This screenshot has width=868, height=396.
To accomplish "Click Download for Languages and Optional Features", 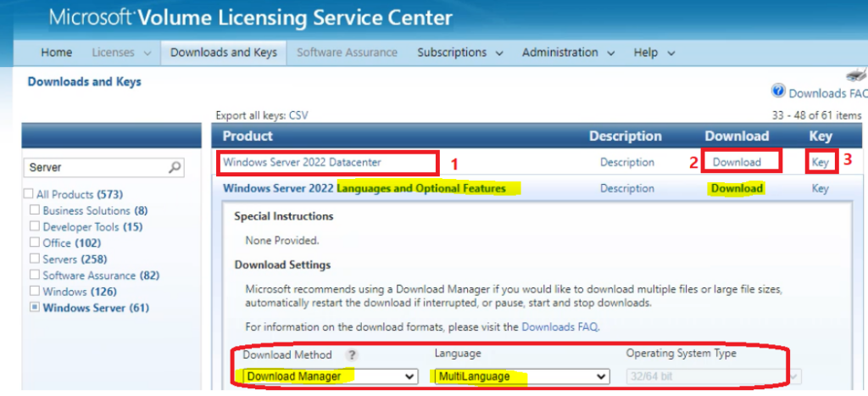I will tap(737, 188).
